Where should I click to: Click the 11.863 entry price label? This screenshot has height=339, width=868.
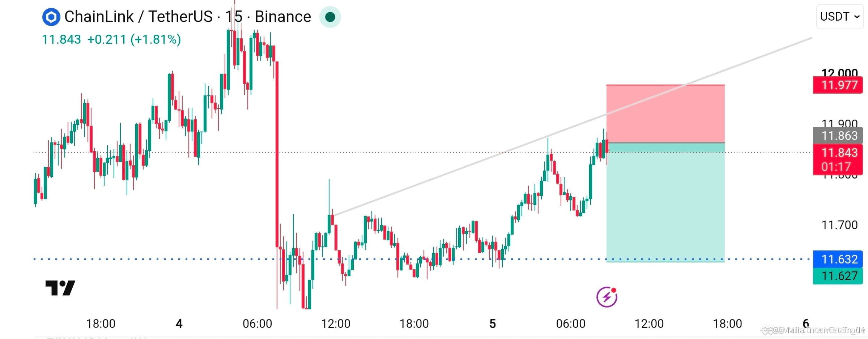(838, 136)
